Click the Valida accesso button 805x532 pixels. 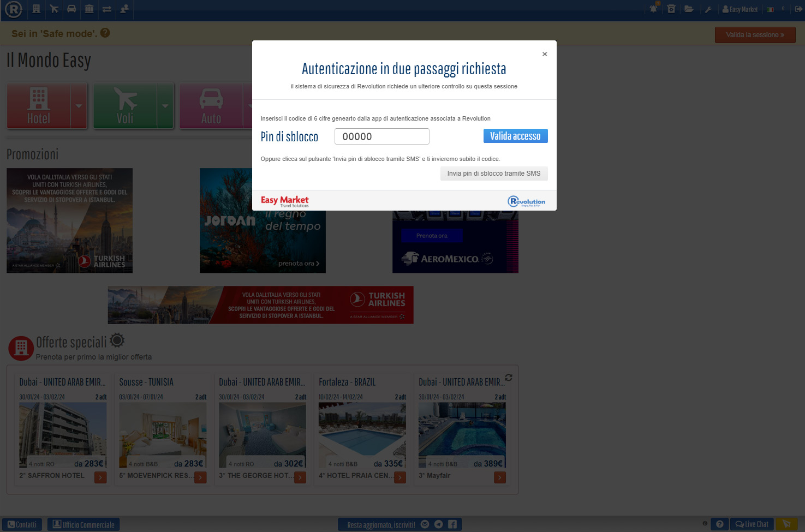(x=515, y=136)
